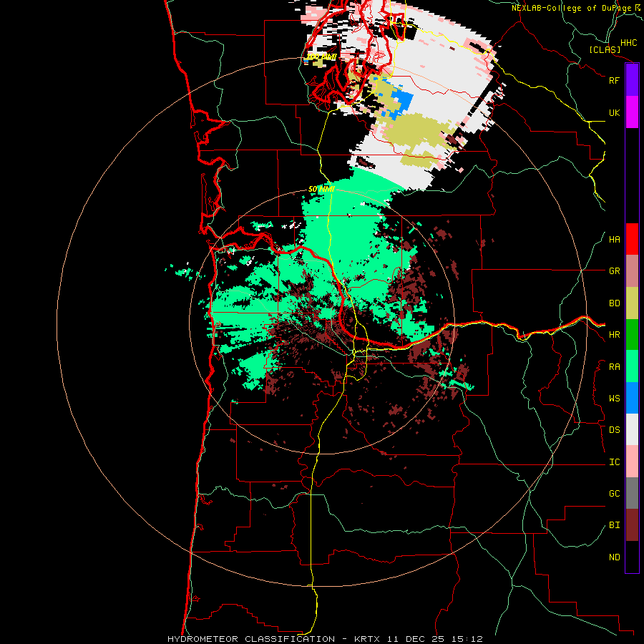
Task: Click the [CLAS] units label
Action: 605,50
